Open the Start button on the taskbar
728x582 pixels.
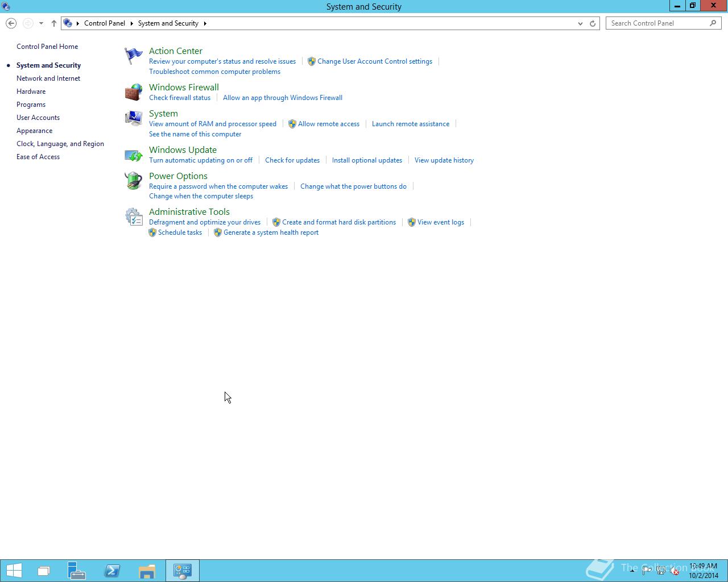click(x=14, y=571)
